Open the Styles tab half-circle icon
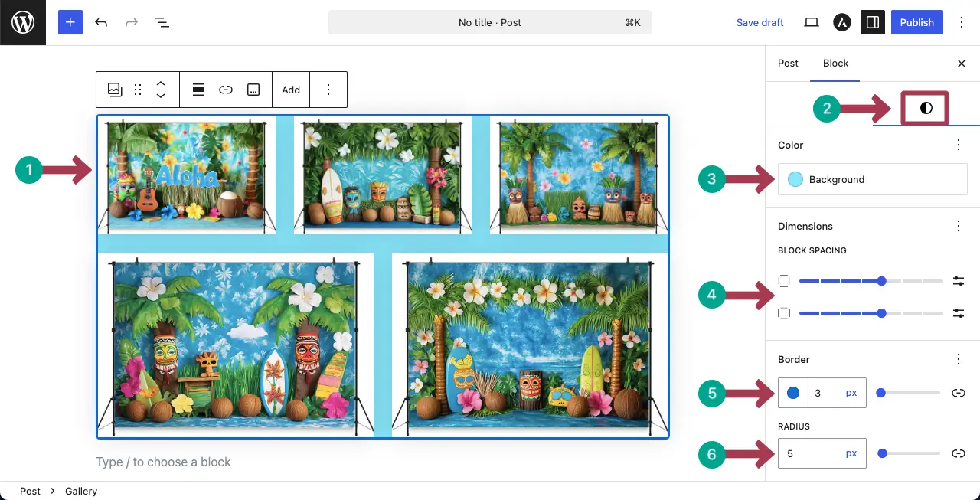980x500 pixels. click(926, 108)
